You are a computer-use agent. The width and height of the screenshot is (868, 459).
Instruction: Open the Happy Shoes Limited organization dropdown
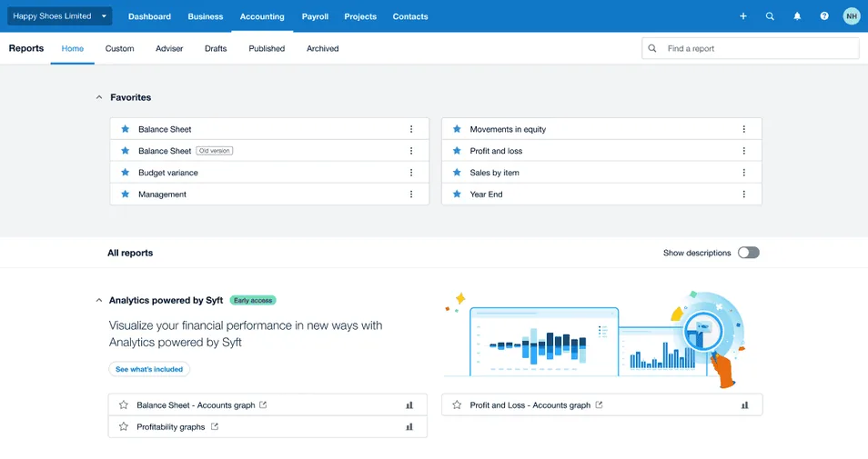click(x=60, y=16)
